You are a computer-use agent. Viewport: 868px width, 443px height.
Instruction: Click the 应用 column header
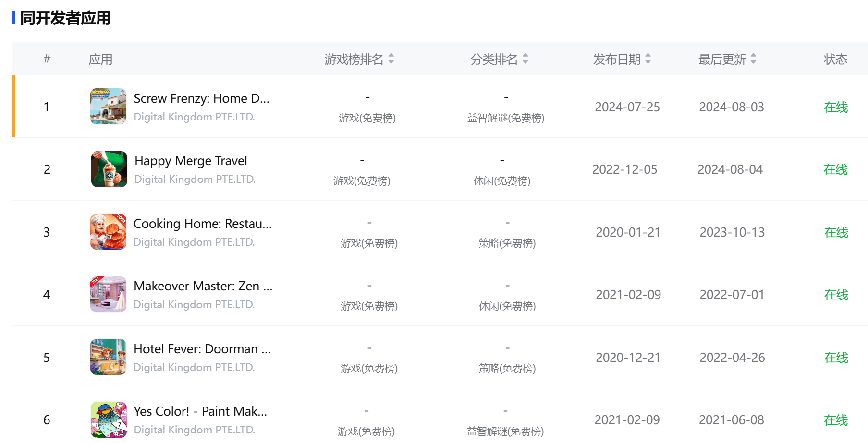pos(100,60)
